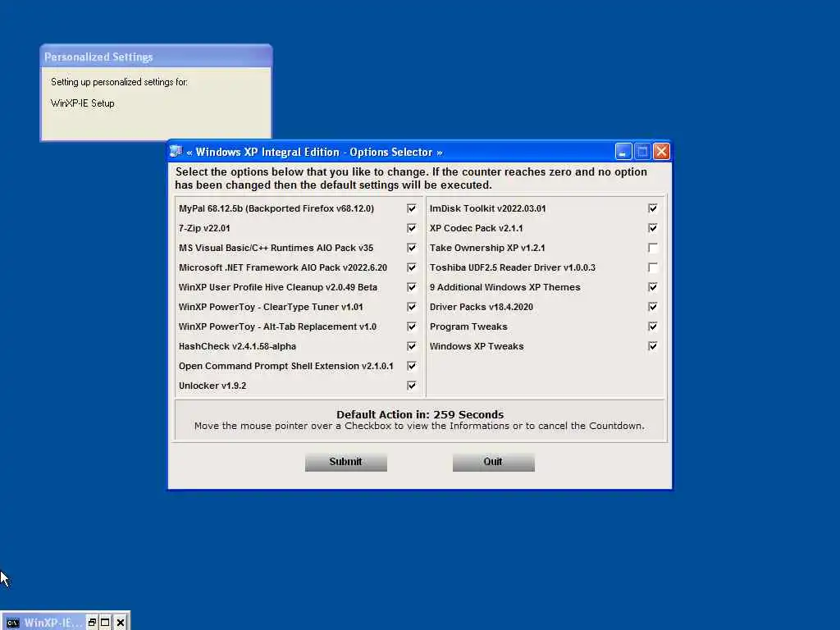Screen dimensions: 840x630
Task: Uncheck HashCheck v2.4.1.58-alpha
Action: tap(412, 346)
